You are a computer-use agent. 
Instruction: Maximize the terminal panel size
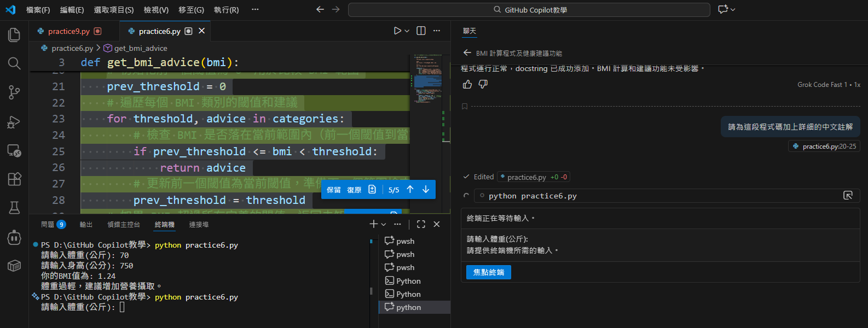(x=421, y=224)
